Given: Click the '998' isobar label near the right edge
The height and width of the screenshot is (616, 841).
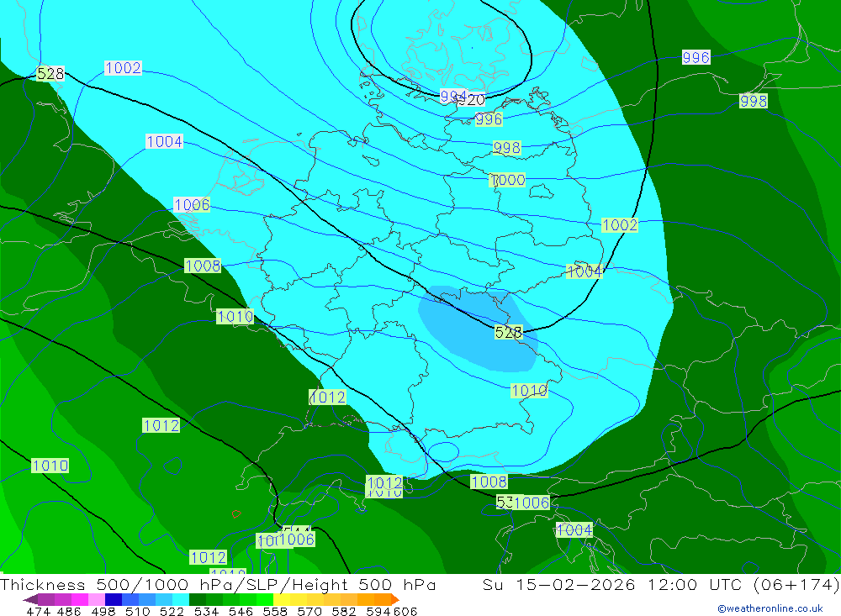Looking at the screenshot, I should (x=754, y=101).
